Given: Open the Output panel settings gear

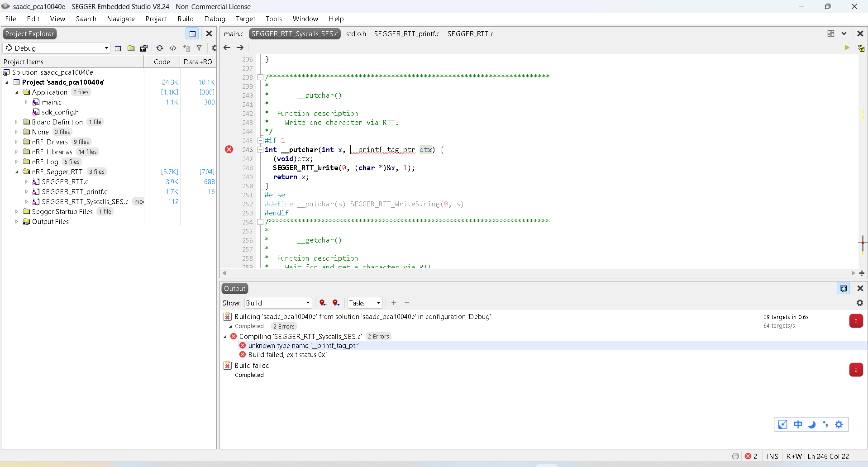Looking at the screenshot, I should tap(860, 303).
